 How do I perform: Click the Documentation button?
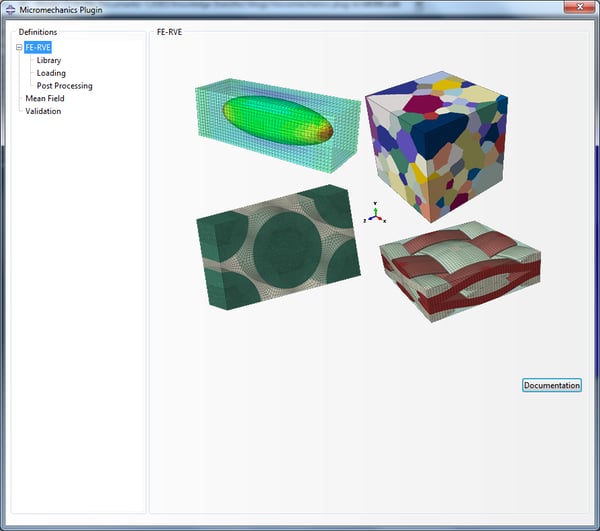(x=552, y=385)
